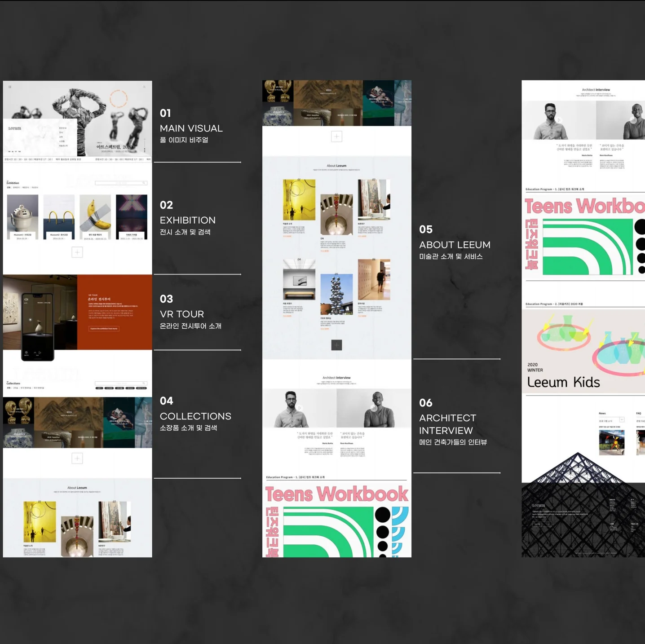Click the Exhibition section heading
The height and width of the screenshot is (644, 645).
pos(13,183)
